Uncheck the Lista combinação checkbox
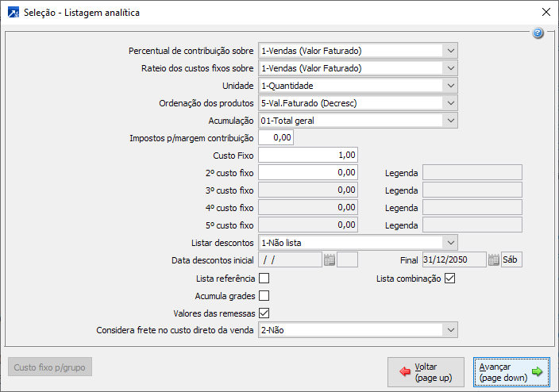Screen dimensions: 559x392 coord(450,278)
